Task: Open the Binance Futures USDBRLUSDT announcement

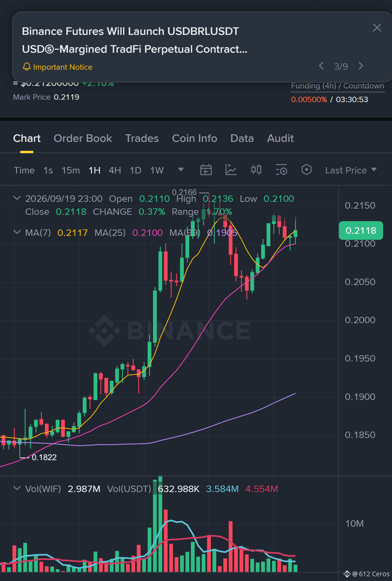Action: [135, 40]
